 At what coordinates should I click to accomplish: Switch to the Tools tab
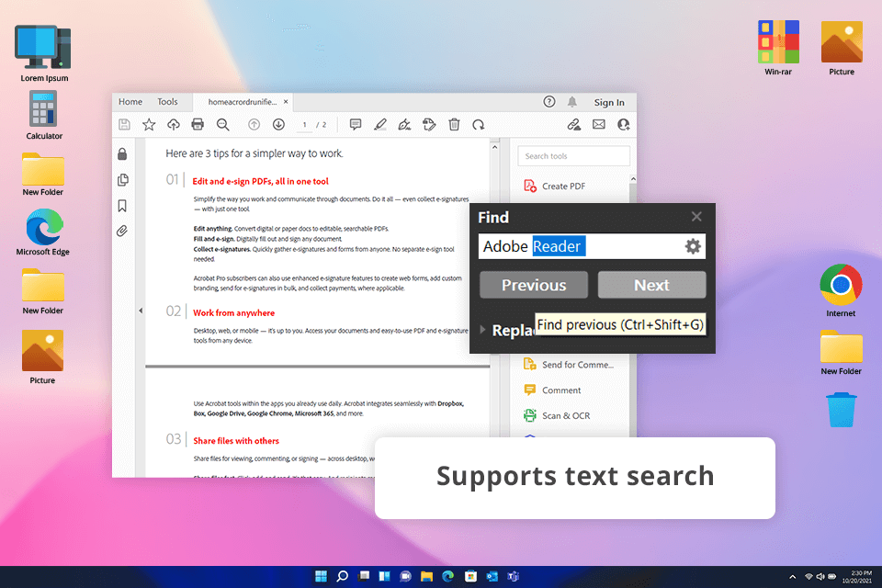(x=167, y=102)
